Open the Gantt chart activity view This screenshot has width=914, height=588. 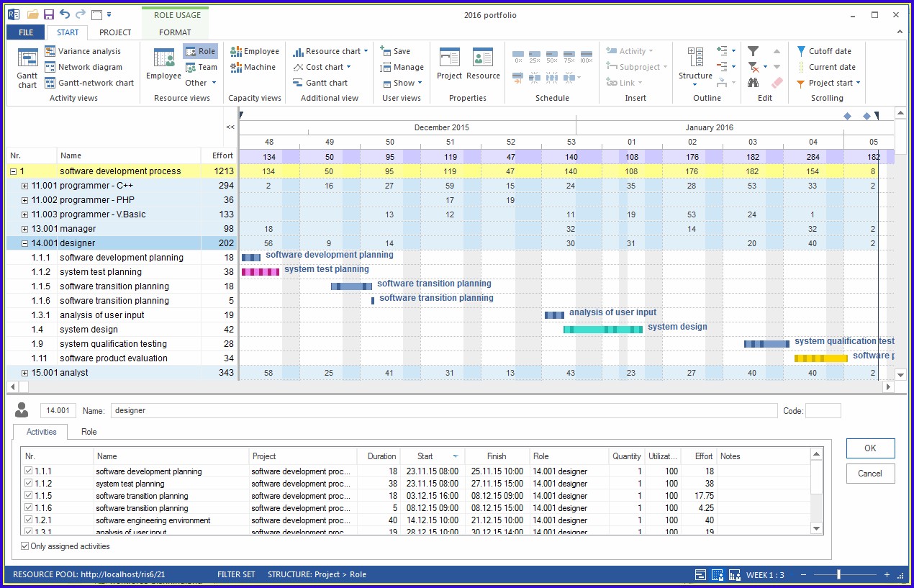27,68
